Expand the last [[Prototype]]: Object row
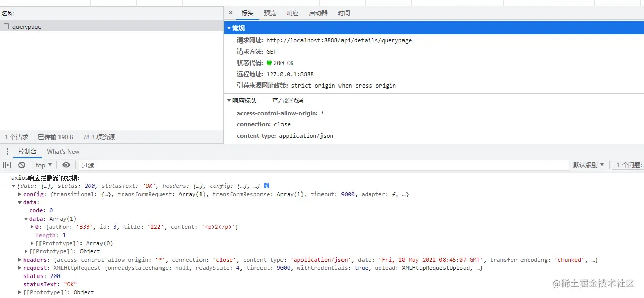This screenshot has height=298, width=644. [20, 292]
